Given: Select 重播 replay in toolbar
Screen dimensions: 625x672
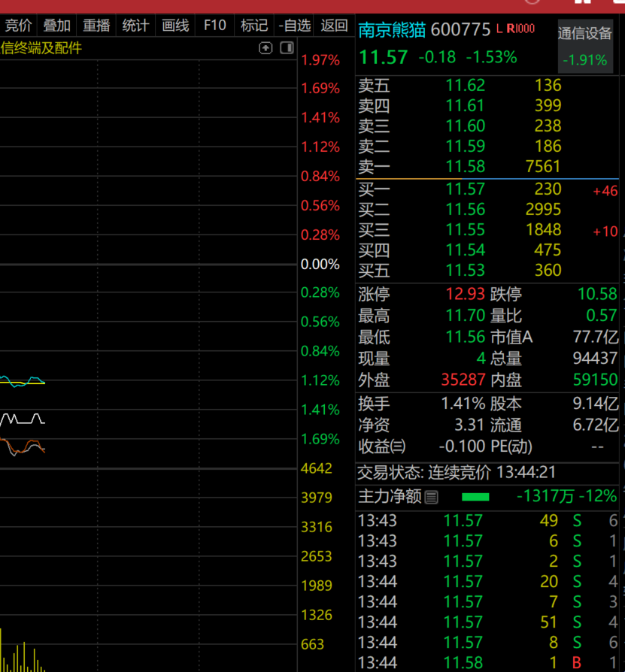Looking at the screenshot, I should 96,26.
